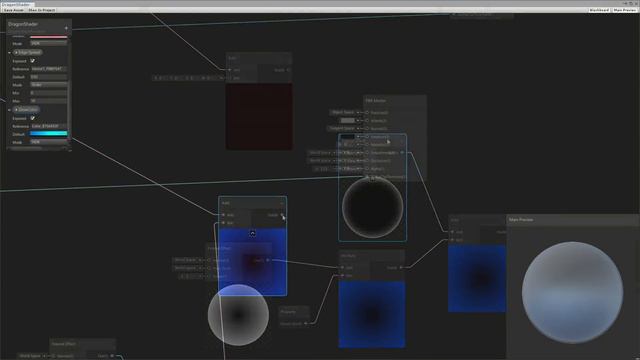Viewport: 640px width, 360px height.
Task: Open the Shader Graph window tab
Action: pos(17,4)
